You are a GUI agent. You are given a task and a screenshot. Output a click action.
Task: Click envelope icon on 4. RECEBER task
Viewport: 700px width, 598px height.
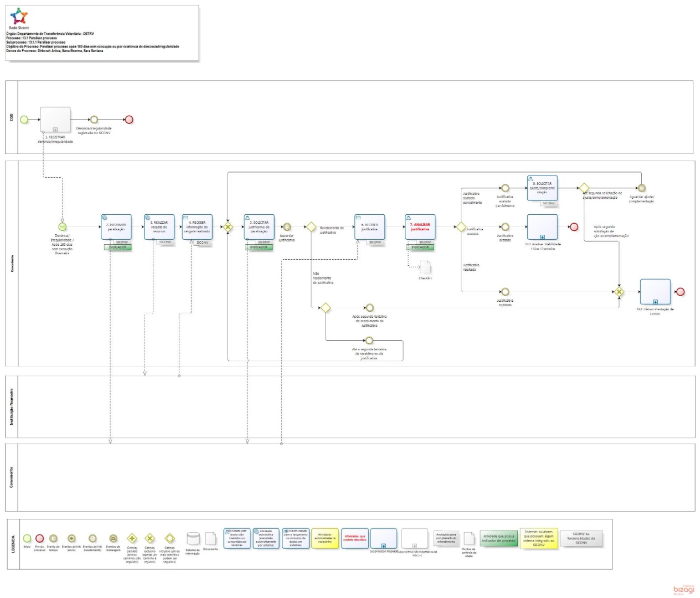pyautogui.click(x=186, y=218)
